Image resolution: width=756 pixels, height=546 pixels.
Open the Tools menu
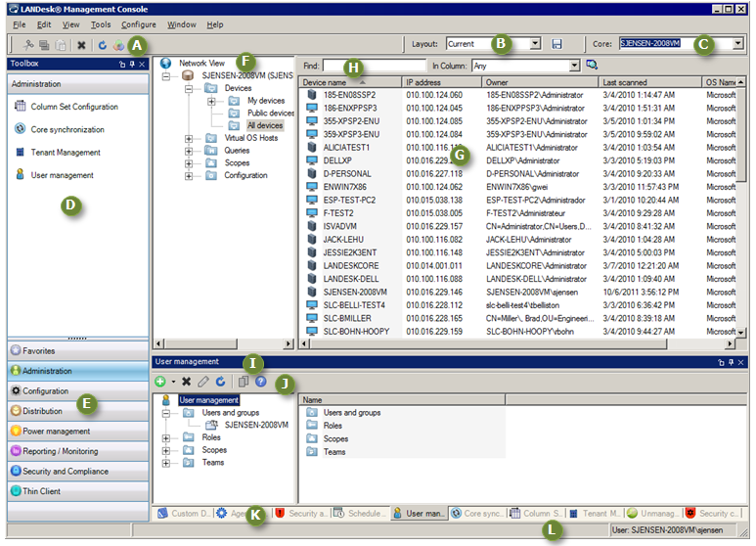pos(101,24)
